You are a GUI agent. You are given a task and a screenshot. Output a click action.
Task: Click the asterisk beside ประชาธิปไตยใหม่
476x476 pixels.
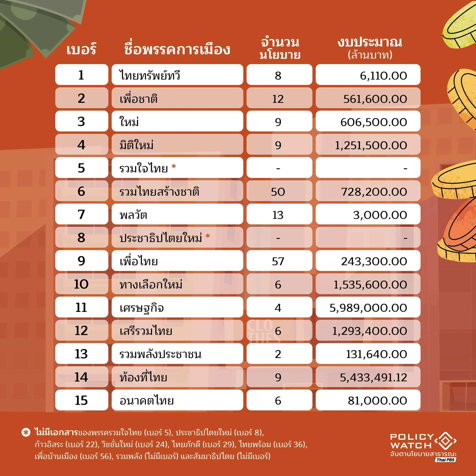208,236
